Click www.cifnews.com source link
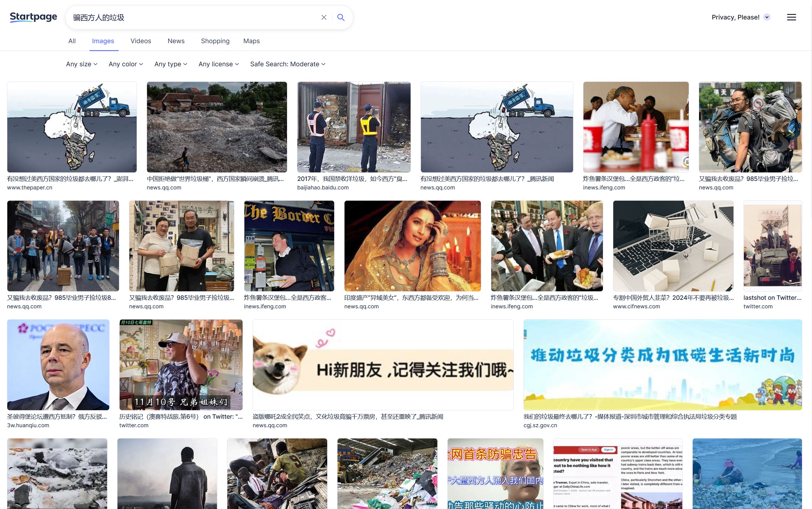This screenshot has width=812, height=509. tap(636, 306)
